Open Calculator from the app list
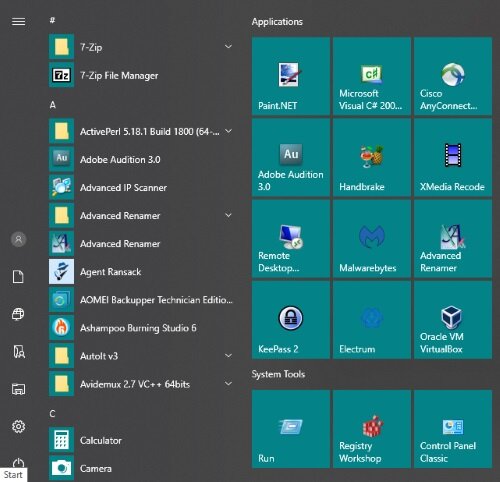500x482 pixels. pos(141,440)
